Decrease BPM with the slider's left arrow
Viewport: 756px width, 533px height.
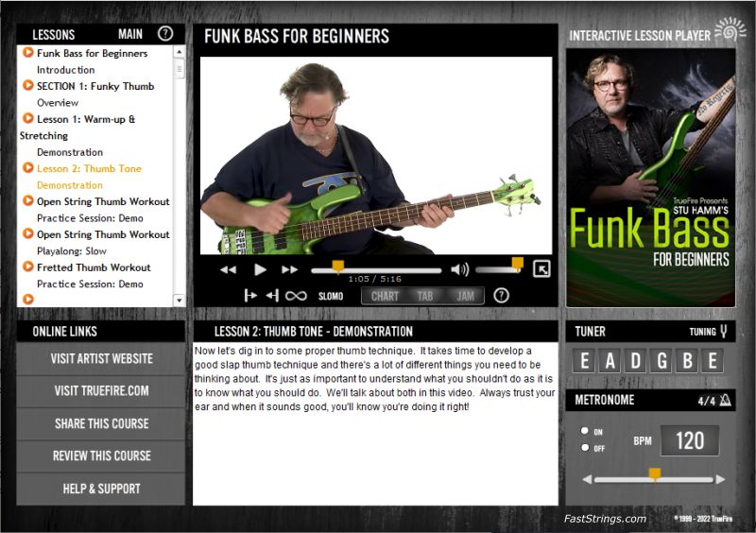click(x=587, y=479)
